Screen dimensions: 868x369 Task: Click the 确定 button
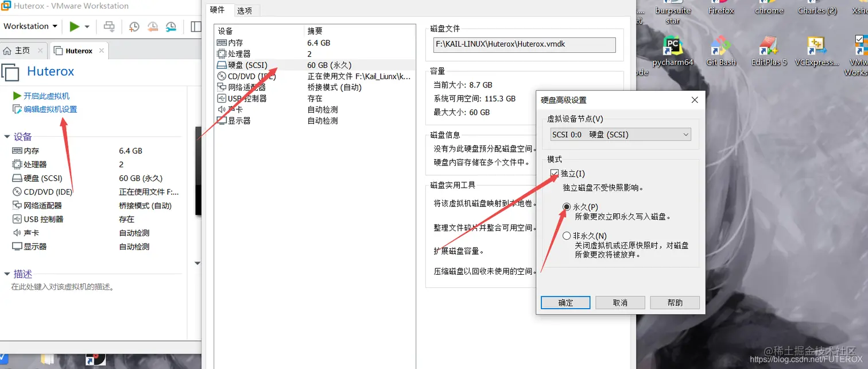[565, 302]
